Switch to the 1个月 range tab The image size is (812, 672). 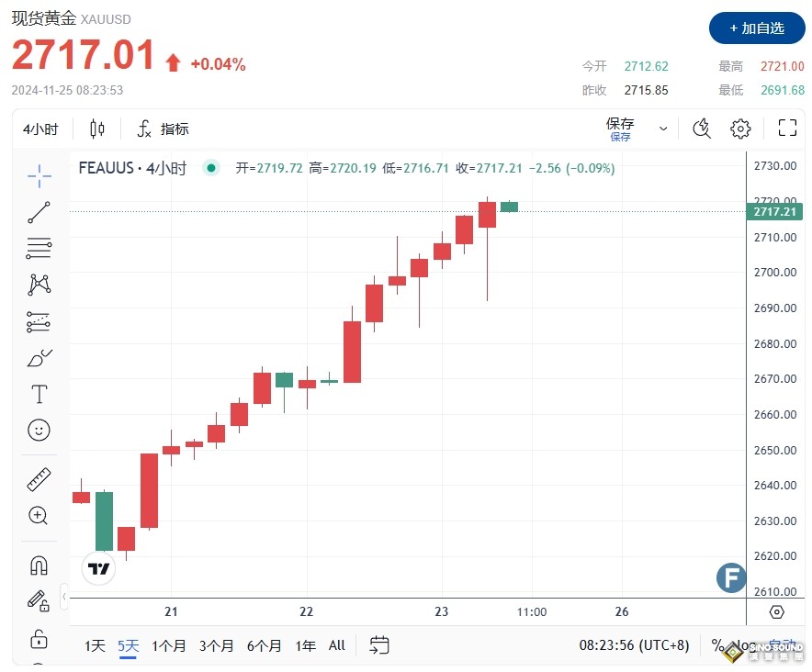(x=169, y=645)
